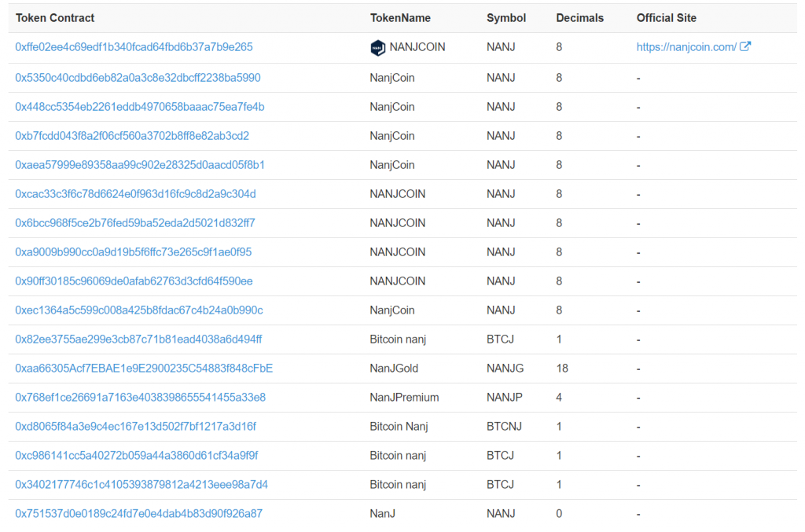This screenshot has height=532, width=805.
Task: Select the NANJP symbol cell
Action: point(504,398)
